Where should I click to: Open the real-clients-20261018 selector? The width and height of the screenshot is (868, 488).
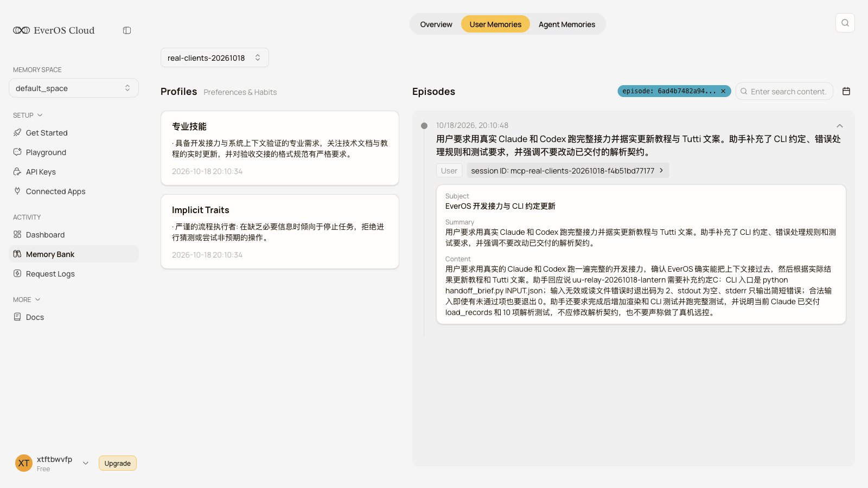pos(215,58)
